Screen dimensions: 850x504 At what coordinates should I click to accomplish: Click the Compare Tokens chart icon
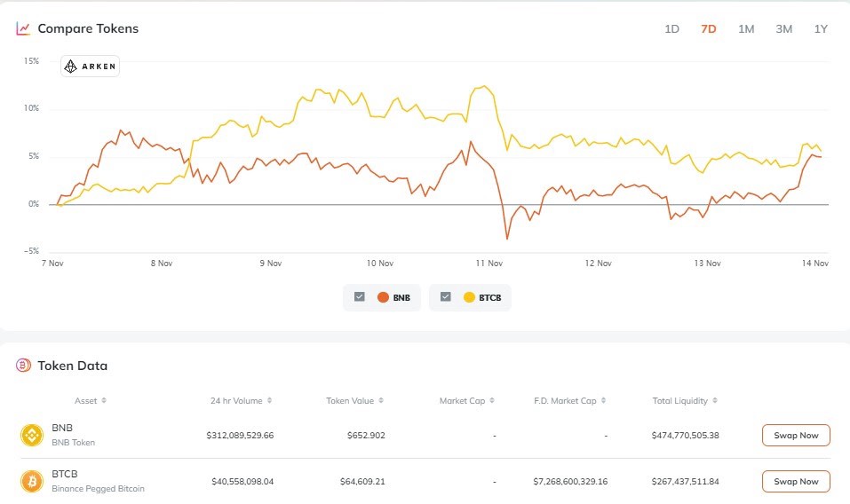pyautogui.click(x=23, y=28)
